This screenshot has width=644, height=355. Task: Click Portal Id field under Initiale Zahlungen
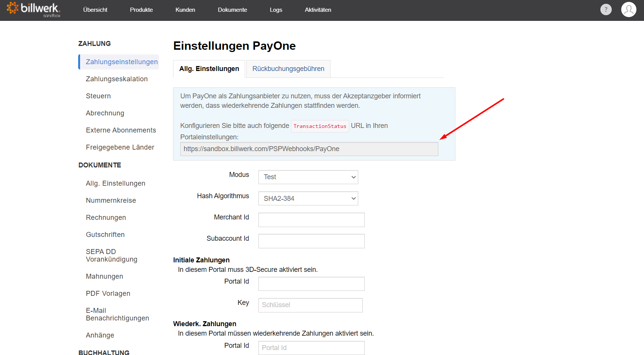311,284
